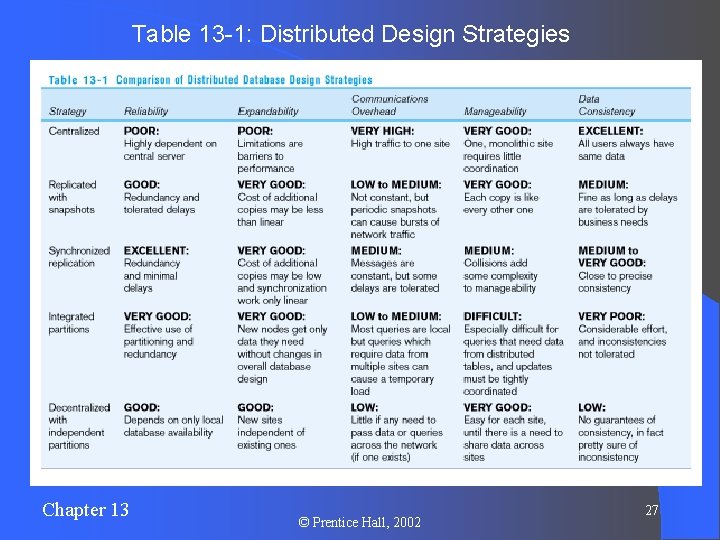The height and width of the screenshot is (540, 720).
Task: Click 'copies may be less than linear' text
Action: 280,216
